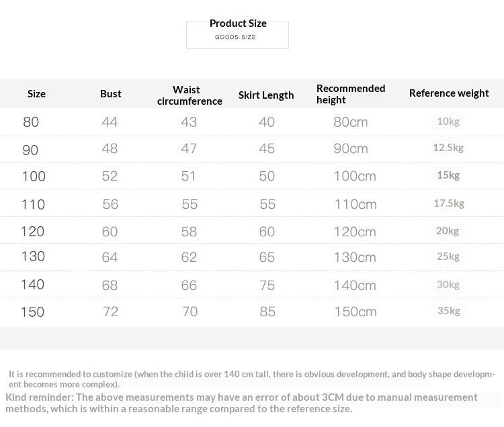The image size is (504, 427).
Task: Select size 130 row label
Action: coord(33,256)
